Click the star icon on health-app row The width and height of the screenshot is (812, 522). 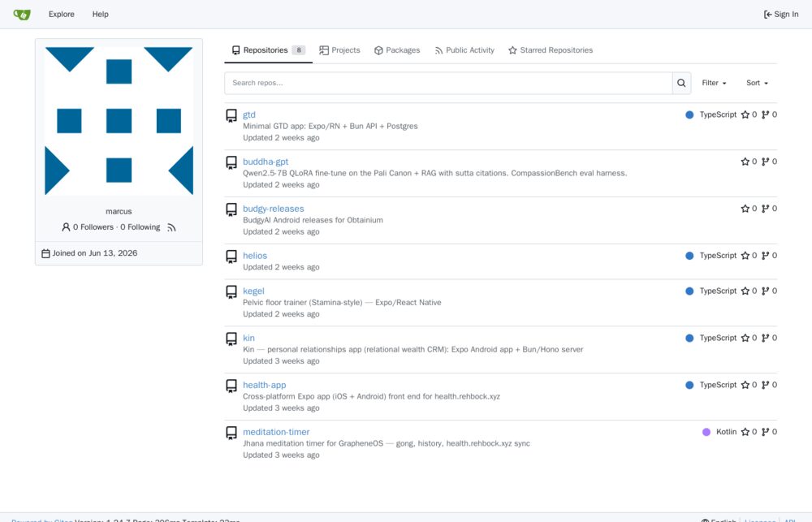click(x=745, y=386)
